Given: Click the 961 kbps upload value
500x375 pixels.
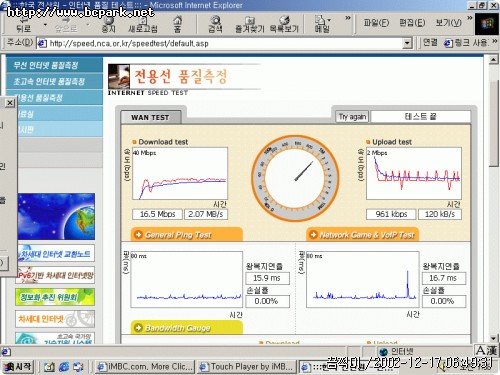Looking at the screenshot, I should click(x=391, y=214).
